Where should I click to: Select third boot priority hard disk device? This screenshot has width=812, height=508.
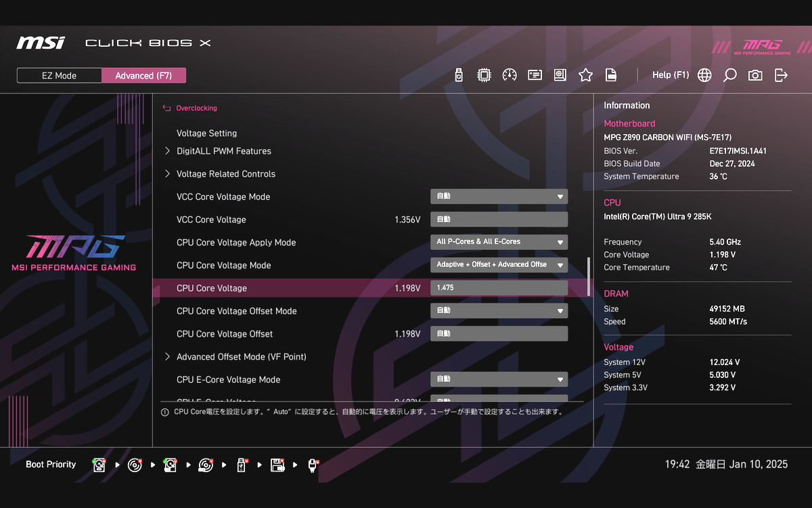(x=170, y=465)
